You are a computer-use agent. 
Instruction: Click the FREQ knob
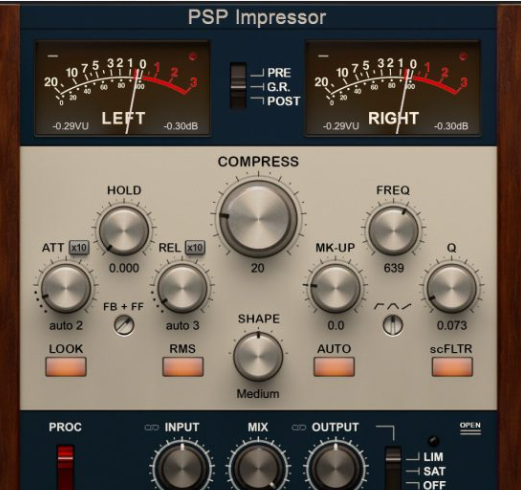[393, 230]
